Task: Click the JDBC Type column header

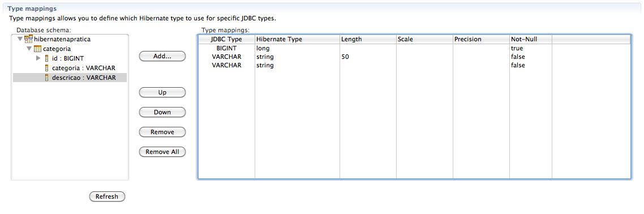Action: (x=226, y=40)
